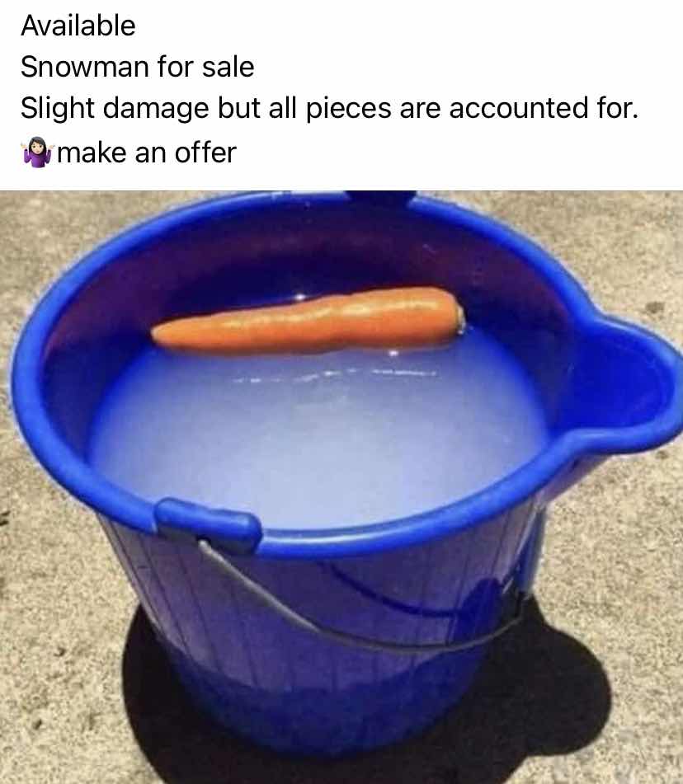Click the orange carrot floating in water
The height and width of the screenshot is (784, 683).
[309, 320]
